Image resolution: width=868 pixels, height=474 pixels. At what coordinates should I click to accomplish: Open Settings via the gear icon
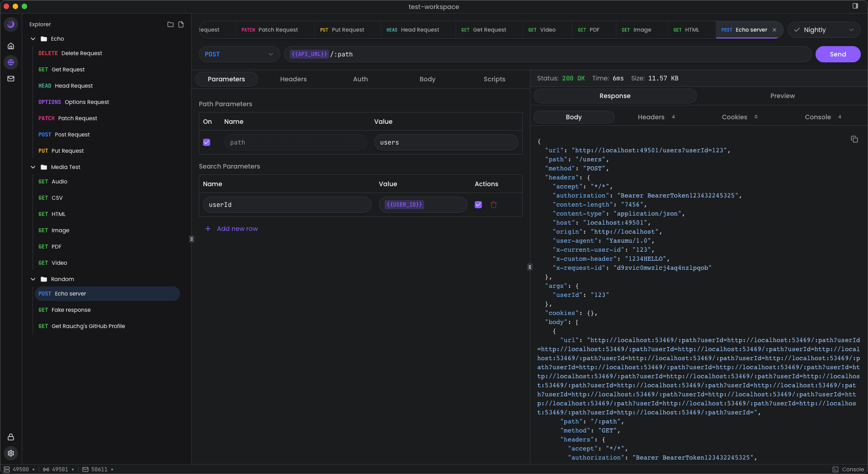[x=11, y=453]
